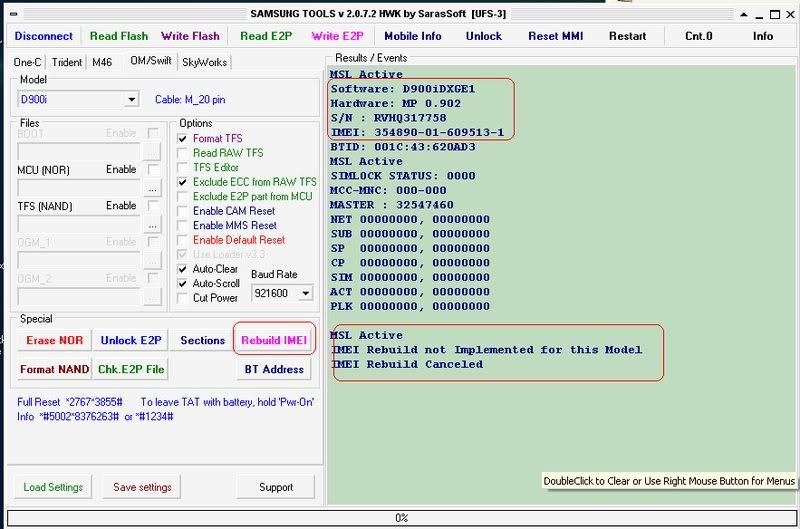Toggle the Auto-Clear checkbox
This screenshot has height=529, width=800.
coord(182,269)
